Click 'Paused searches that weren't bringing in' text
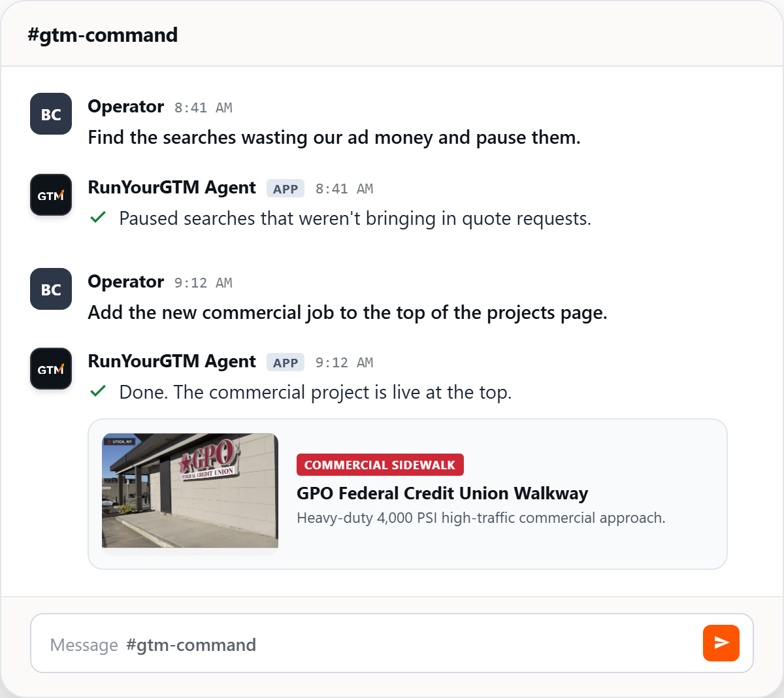Image resolution: width=784 pixels, height=698 pixels. coord(355,219)
